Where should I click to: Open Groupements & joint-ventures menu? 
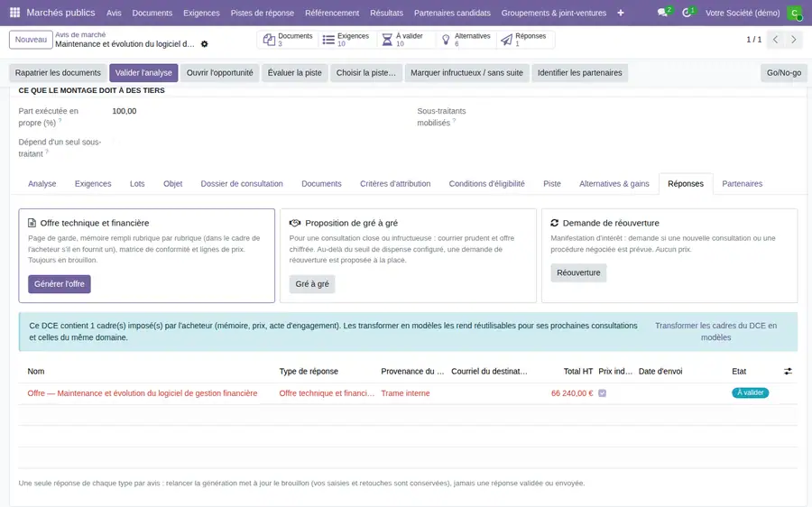click(x=554, y=13)
